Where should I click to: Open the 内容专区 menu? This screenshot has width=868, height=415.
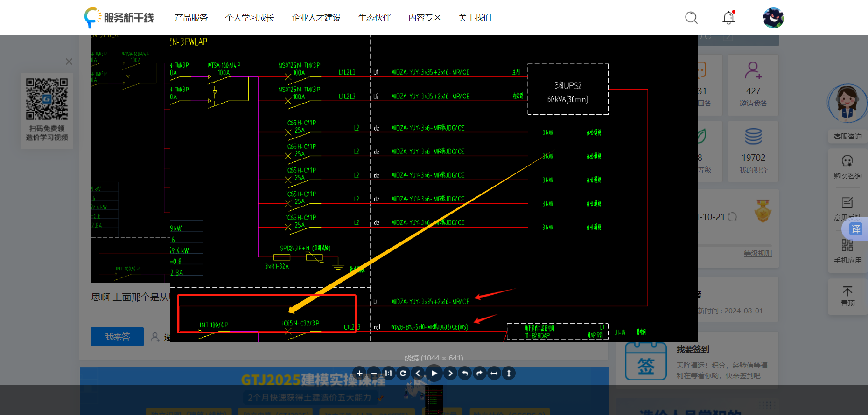tap(424, 18)
